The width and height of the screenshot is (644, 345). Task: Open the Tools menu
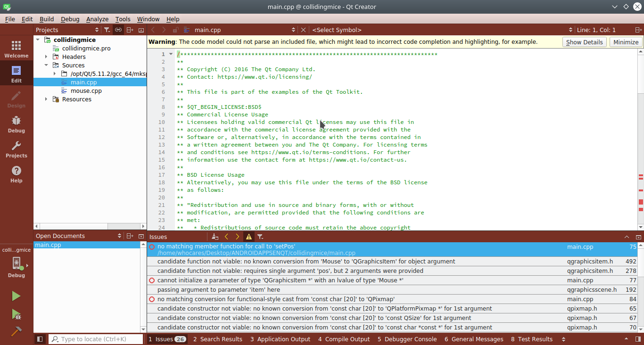(123, 19)
